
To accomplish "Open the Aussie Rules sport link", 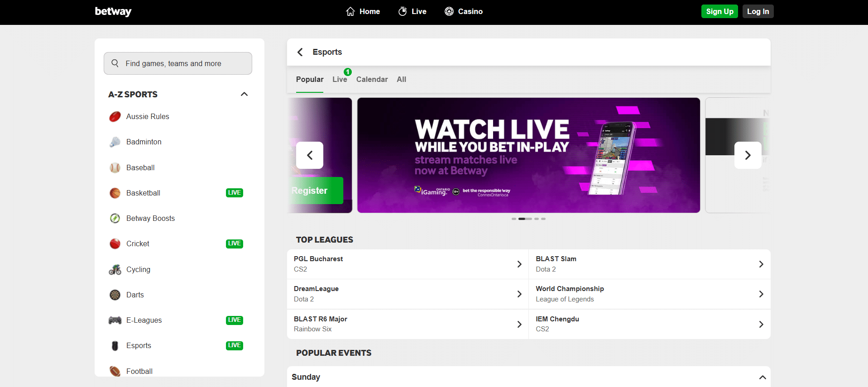I will 148,117.
